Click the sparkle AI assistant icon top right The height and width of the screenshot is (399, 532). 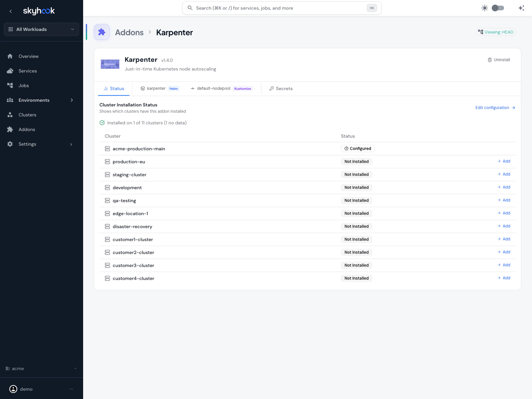[x=521, y=8]
